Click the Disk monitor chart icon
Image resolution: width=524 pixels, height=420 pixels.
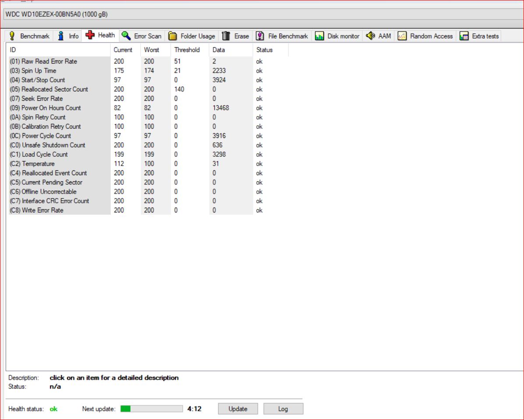[319, 36]
